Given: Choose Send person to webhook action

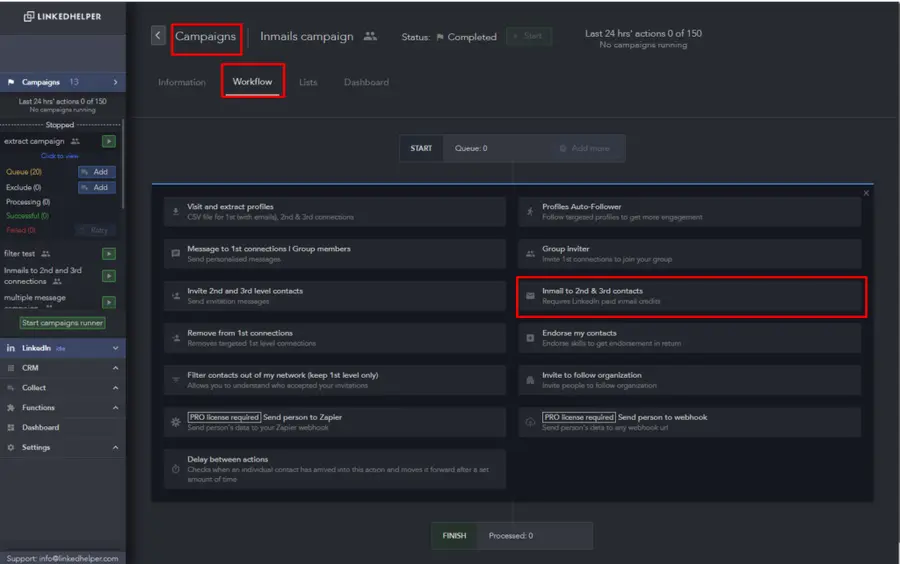Looking at the screenshot, I should pos(689,422).
